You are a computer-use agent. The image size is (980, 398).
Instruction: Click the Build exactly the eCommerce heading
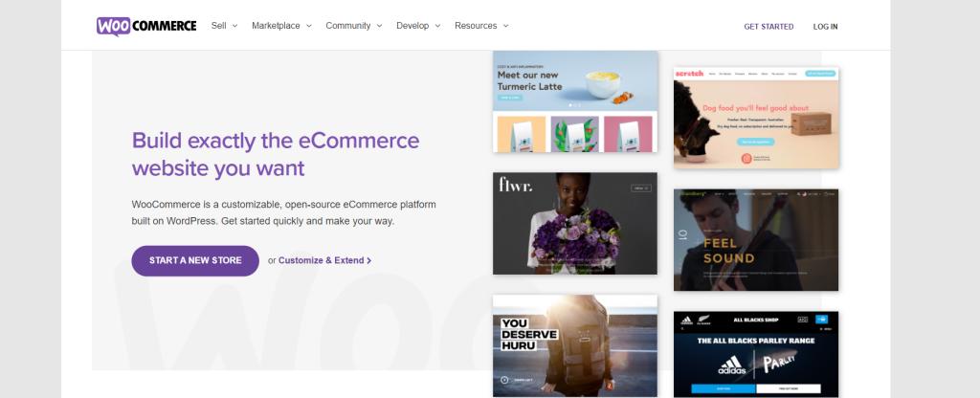coord(276,154)
